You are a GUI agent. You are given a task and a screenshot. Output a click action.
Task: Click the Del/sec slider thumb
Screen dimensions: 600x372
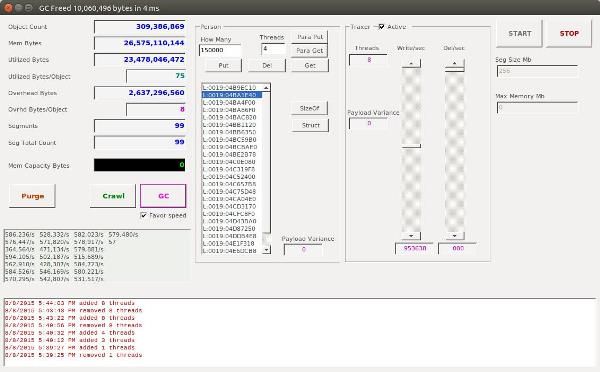click(454, 70)
